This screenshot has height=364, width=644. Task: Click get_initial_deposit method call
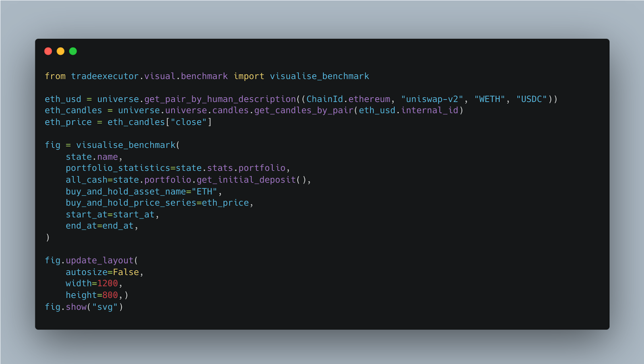(x=246, y=180)
